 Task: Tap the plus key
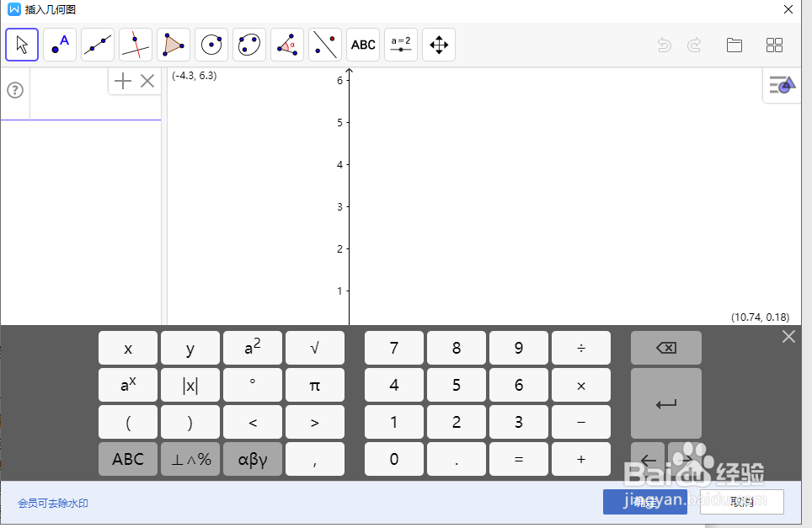point(581,459)
